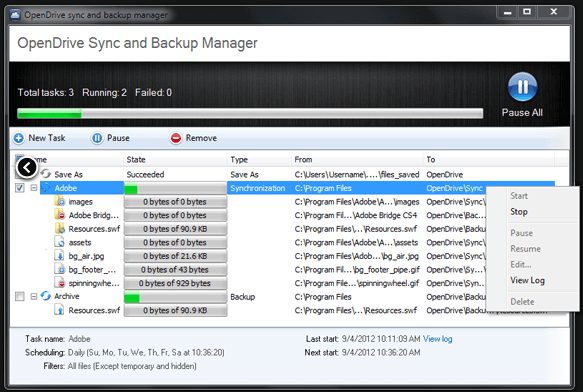Click the spinningwhe... file icon
Viewport: 583px width, 392px height.
[x=59, y=283]
